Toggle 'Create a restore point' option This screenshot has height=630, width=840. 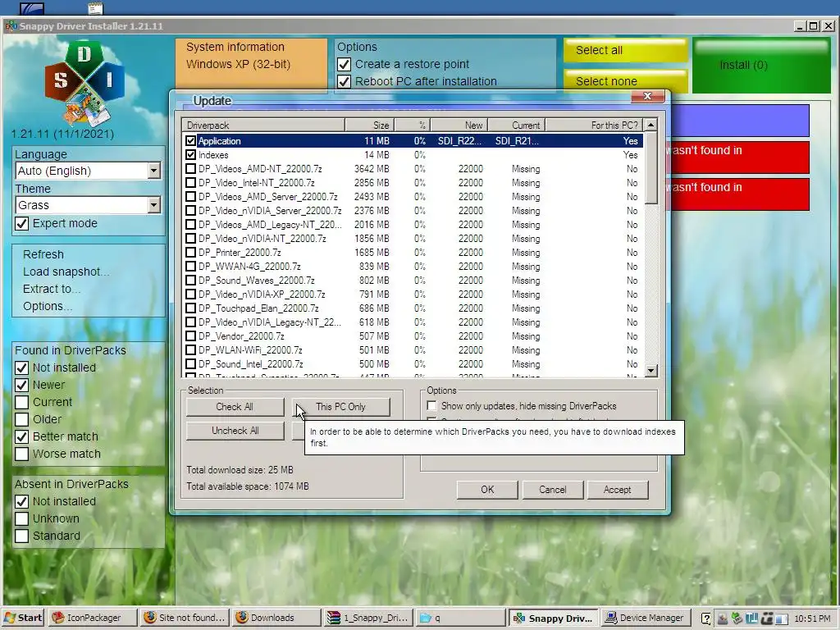pyautogui.click(x=344, y=64)
